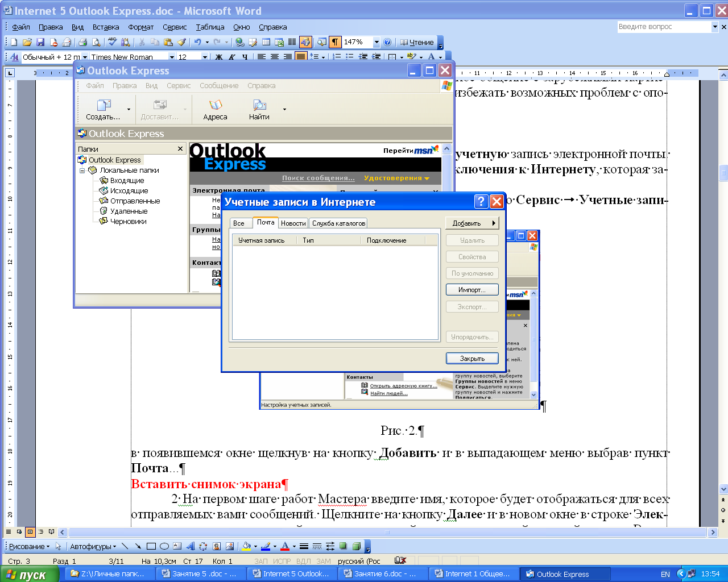Click the Cut scissors icon
Screen dimensions: 728x582
click(x=142, y=42)
